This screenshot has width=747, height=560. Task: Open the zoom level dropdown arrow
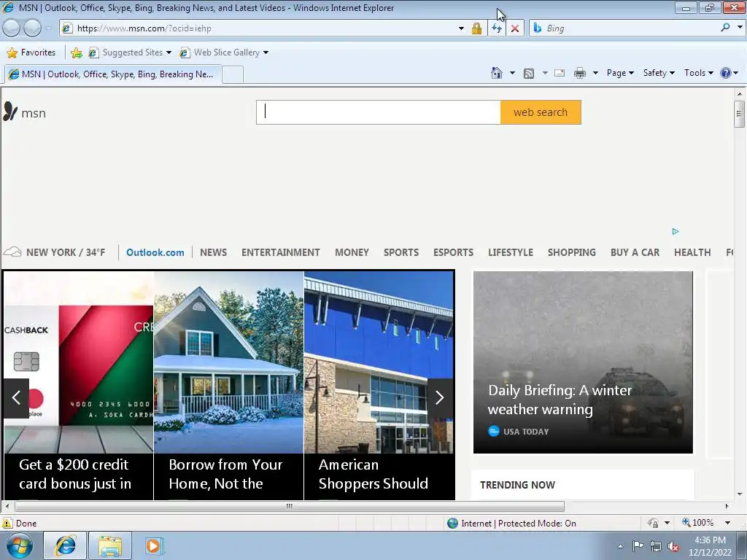coord(727,523)
